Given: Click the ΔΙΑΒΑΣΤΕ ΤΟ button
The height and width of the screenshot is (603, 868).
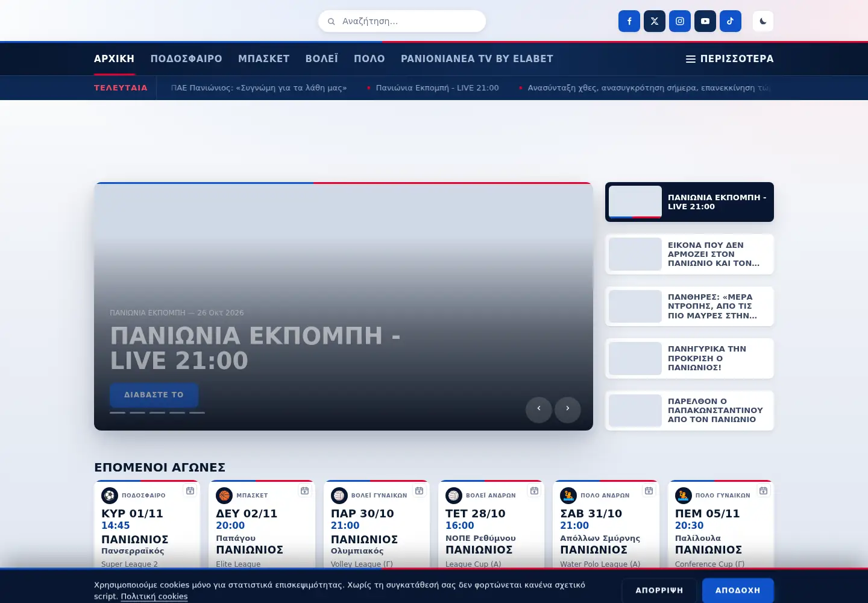Looking at the screenshot, I should [154, 395].
